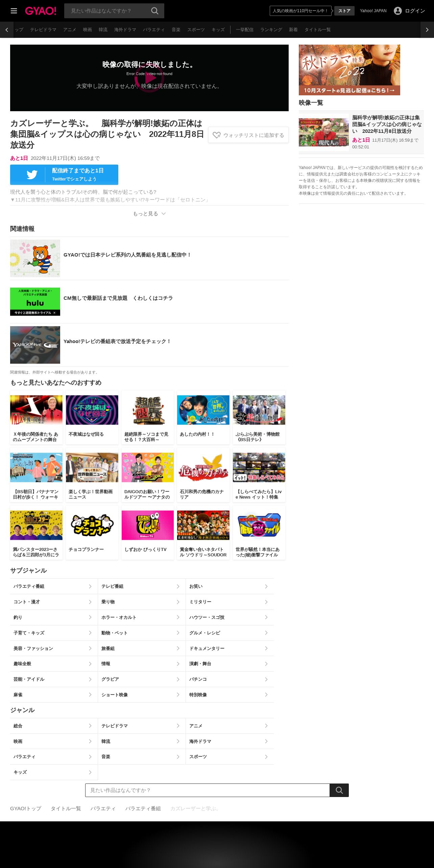The height and width of the screenshot is (868, 434).
Task: Select タイトル一覧 in top navigation
Action: point(318,30)
